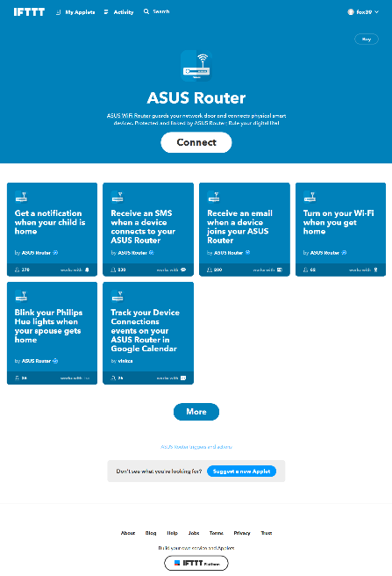Viewport: 392px width, 576px height.
Task: Open the IFTTT Platform button
Action: click(x=196, y=563)
